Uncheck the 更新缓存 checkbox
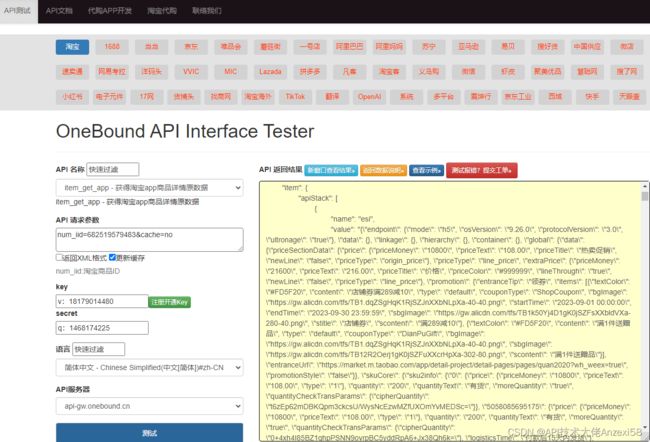This screenshot has width=650, height=442. [112, 257]
